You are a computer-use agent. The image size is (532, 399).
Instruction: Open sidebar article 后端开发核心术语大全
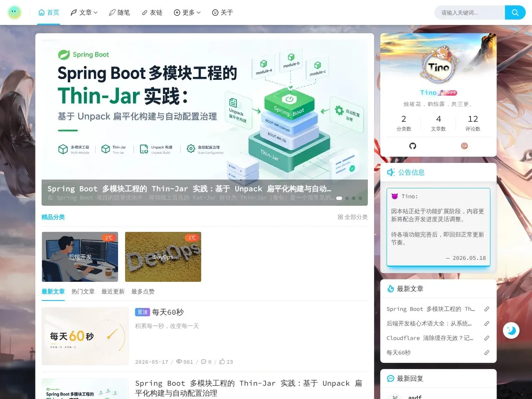(x=429, y=323)
